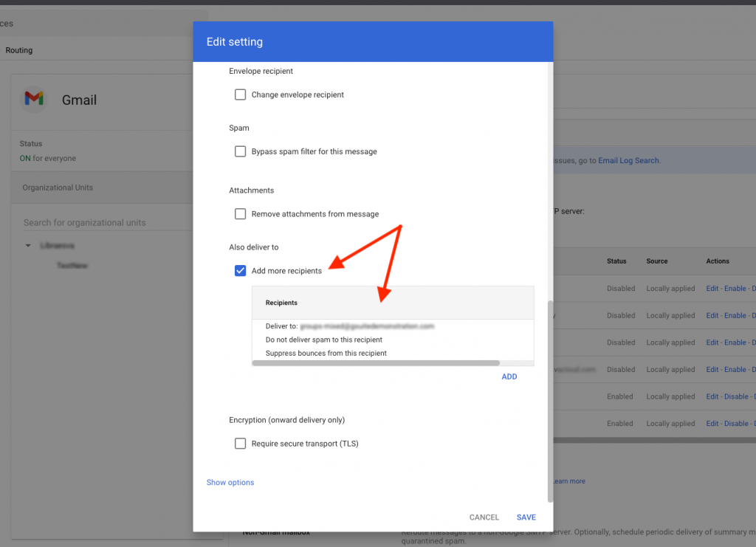The height and width of the screenshot is (547, 756).
Task: Select the Deliver to recipient entry
Action: (x=350, y=326)
